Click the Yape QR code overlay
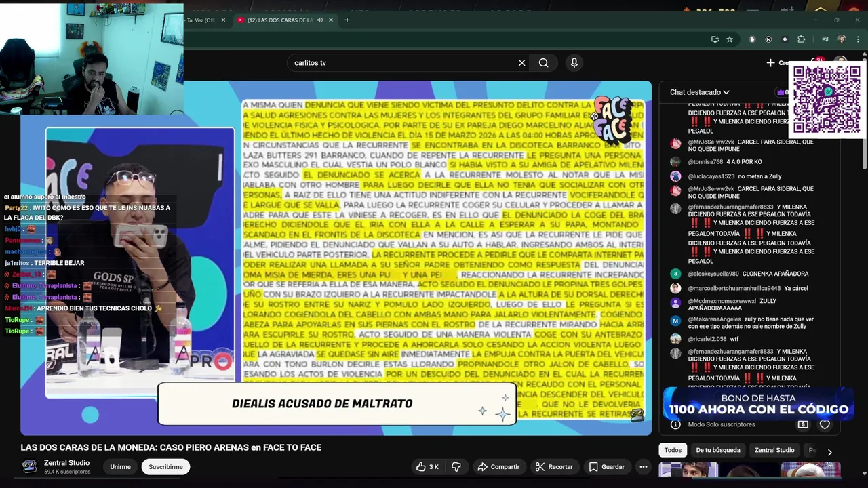Screen dimensions: 868x488 826,99
